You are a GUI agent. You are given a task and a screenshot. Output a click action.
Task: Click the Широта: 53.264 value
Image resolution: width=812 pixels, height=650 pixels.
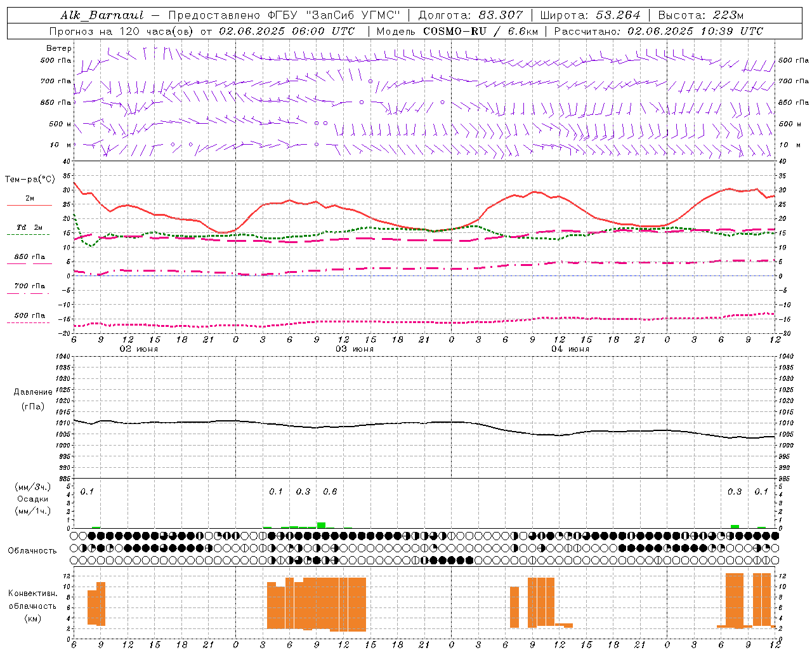(590, 15)
